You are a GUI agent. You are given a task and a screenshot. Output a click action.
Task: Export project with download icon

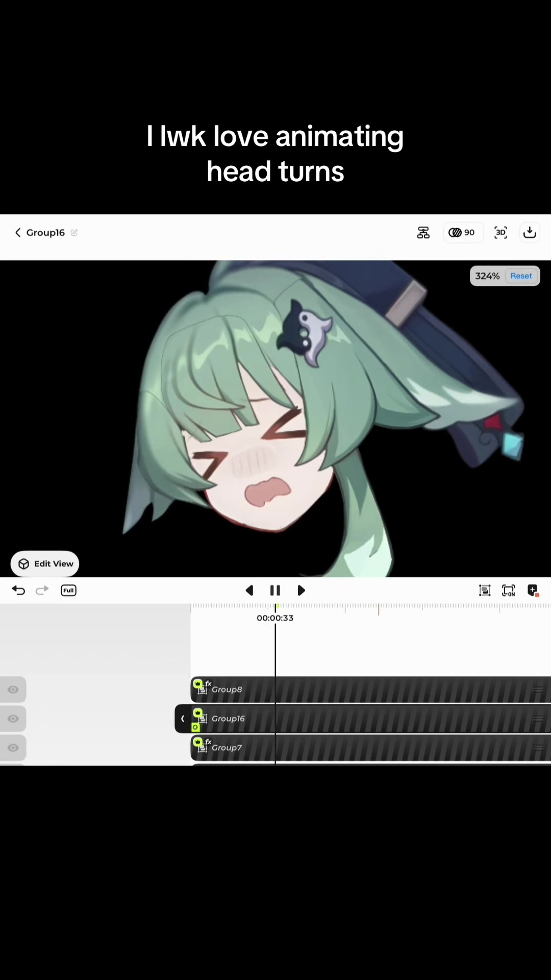click(x=530, y=233)
